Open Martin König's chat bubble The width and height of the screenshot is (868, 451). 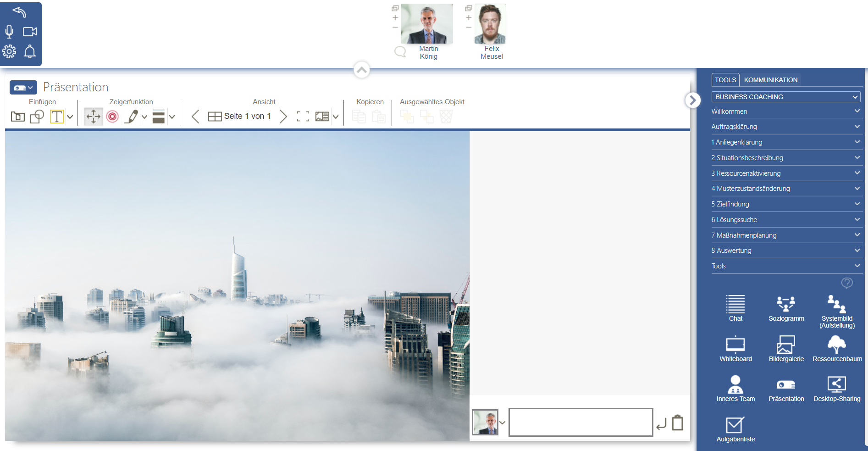pyautogui.click(x=400, y=51)
